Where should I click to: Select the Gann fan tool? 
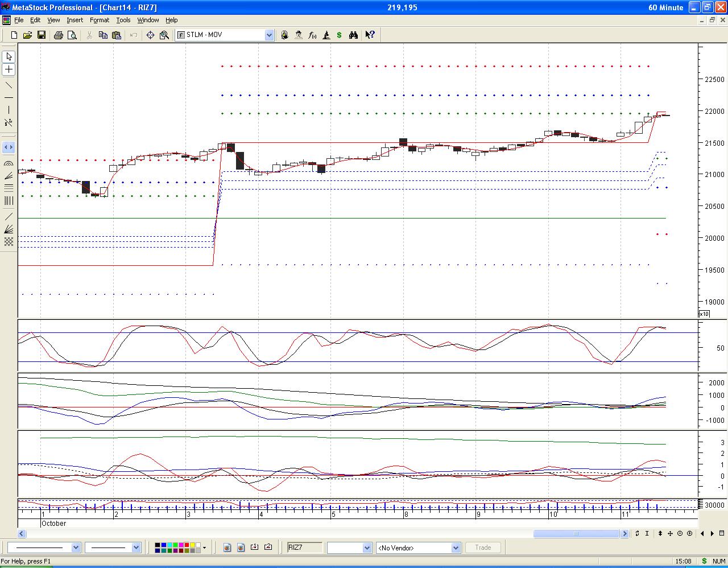[x=9, y=229]
